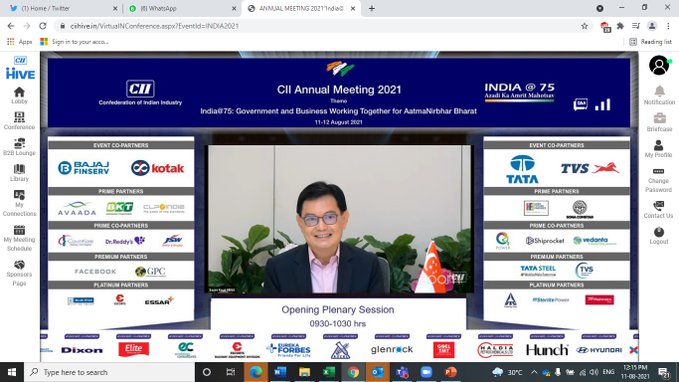Open the Library icon
Image resolution: width=679 pixels, height=382 pixels.
coord(19,169)
